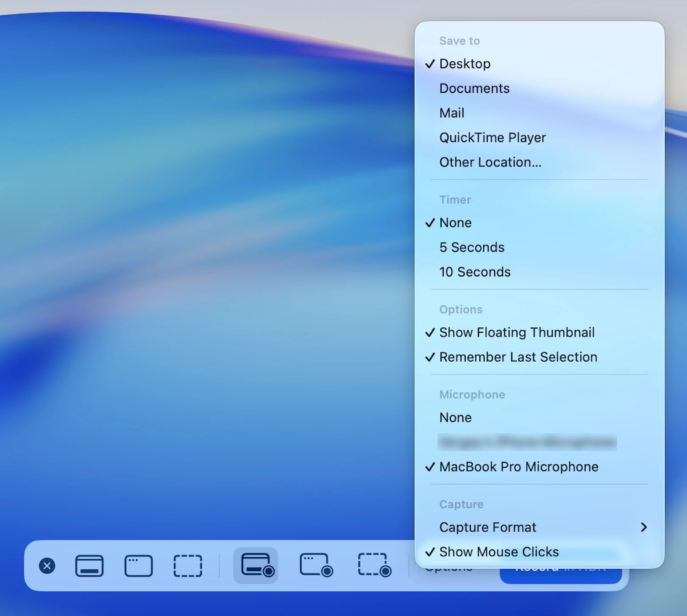Image resolution: width=687 pixels, height=616 pixels.
Task: Choose Desktop as save location
Action: 540,64
